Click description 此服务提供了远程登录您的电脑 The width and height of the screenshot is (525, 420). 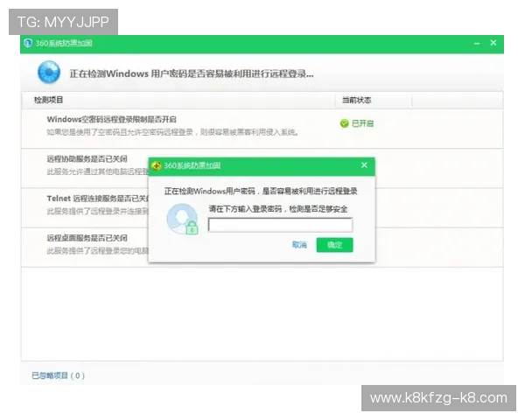tap(97, 251)
